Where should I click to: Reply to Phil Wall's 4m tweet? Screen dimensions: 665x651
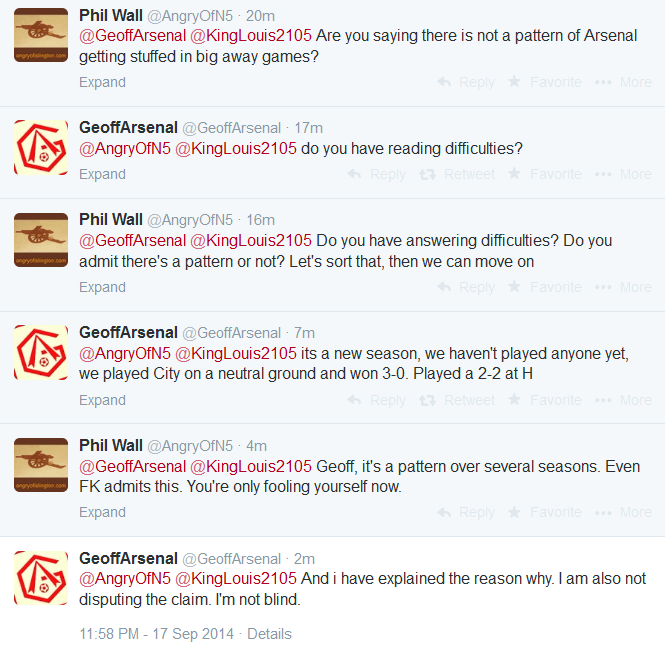[467, 512]
